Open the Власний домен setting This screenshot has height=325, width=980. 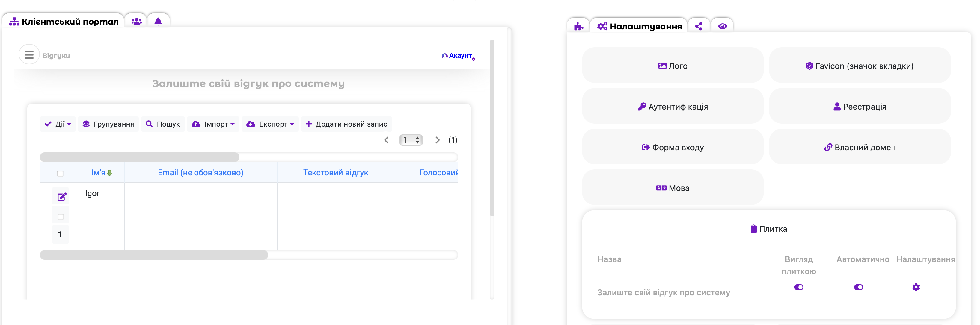point(860,147)
